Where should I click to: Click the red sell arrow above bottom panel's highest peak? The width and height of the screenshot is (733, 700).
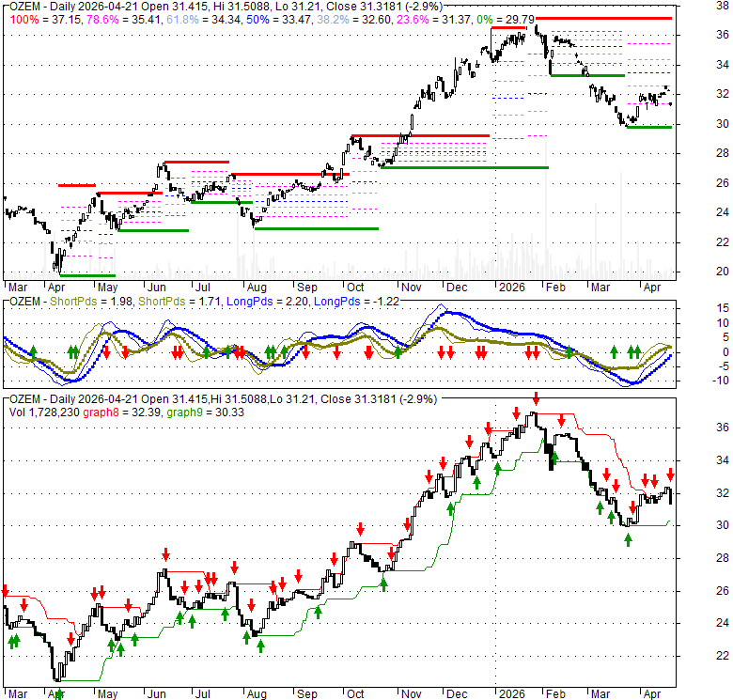pyautogui.click(x=537, y=399)
